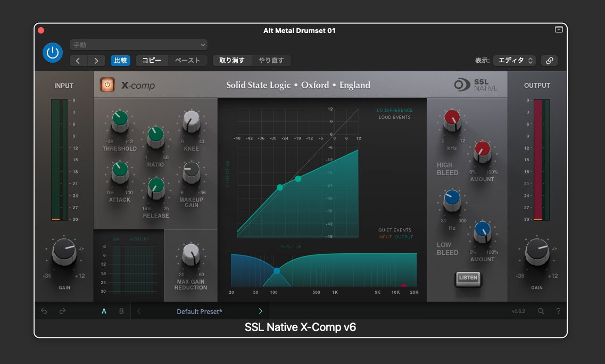Close the plugin window with red button
The image size is (605, 364).
(x=41, y=30)
